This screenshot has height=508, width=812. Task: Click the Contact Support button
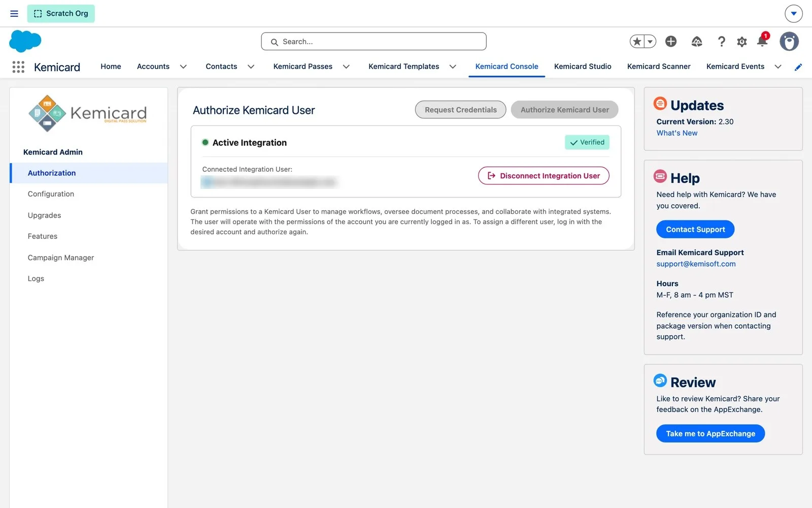point(695,229)
